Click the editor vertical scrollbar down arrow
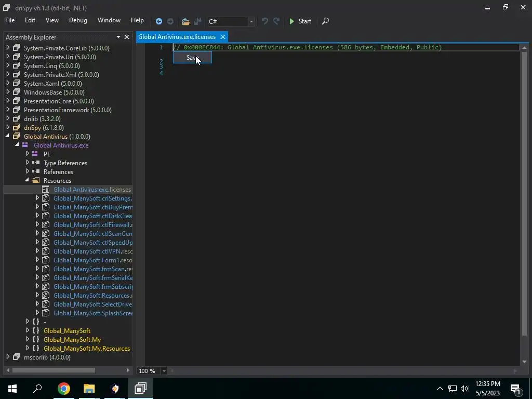This screenshot has height=399, width=532. [524, 362]
